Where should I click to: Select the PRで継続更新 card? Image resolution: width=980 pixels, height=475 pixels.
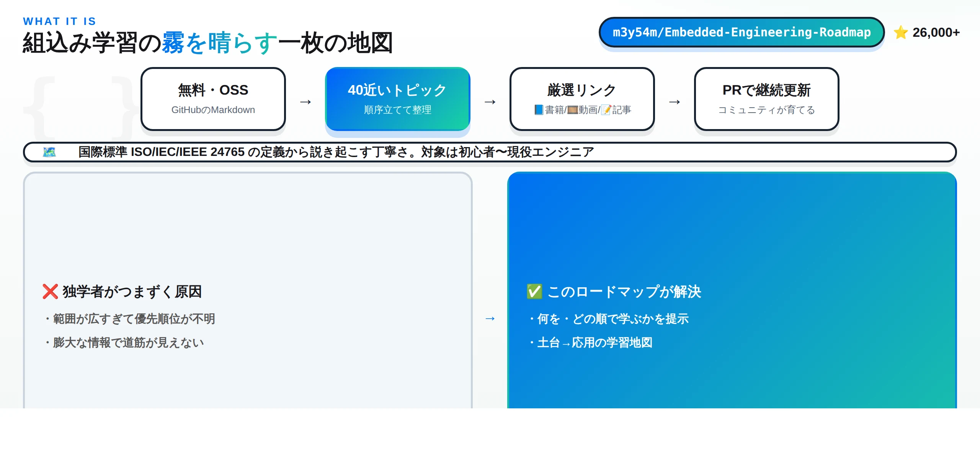[x=767, y=99]
